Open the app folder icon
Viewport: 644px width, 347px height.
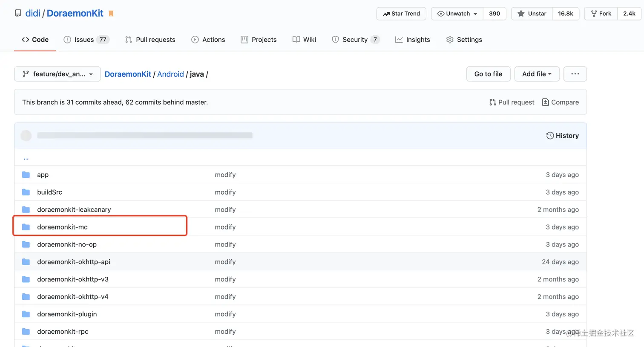coord(26,175)
